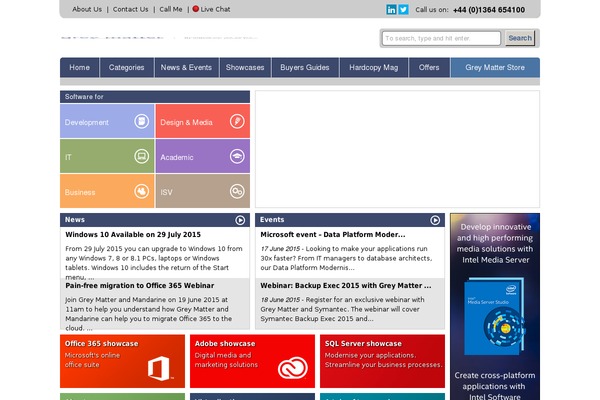Image resolution: width=600 pixels, height=400 pixels.
Task: Click the Creative Cloud logo in Adobe showcase
Action: (x=293, y=367)
